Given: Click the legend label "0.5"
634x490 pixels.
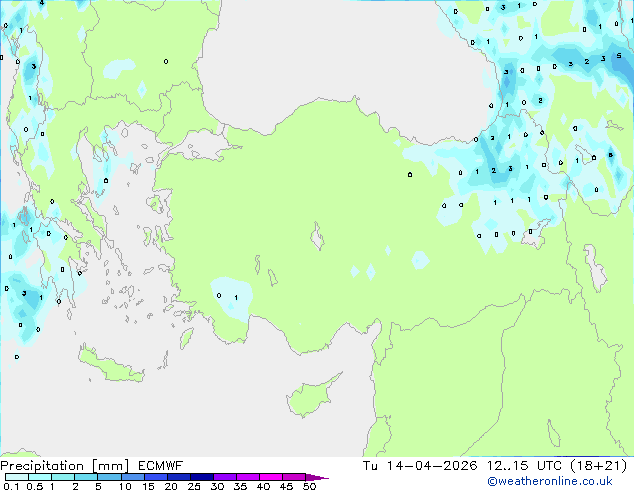Looking at the screenshot, I should pos(35,486).
